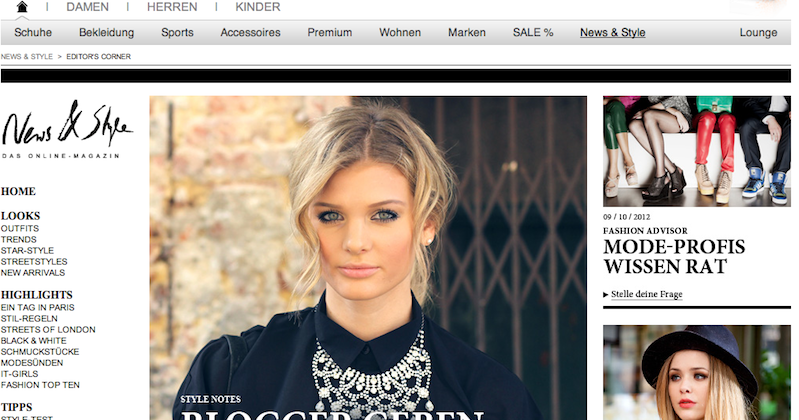Image resolution: width=799 pixels, height=420 pixels.
Task: Click the home icon in top bar
Action: (x=22, y=7)
